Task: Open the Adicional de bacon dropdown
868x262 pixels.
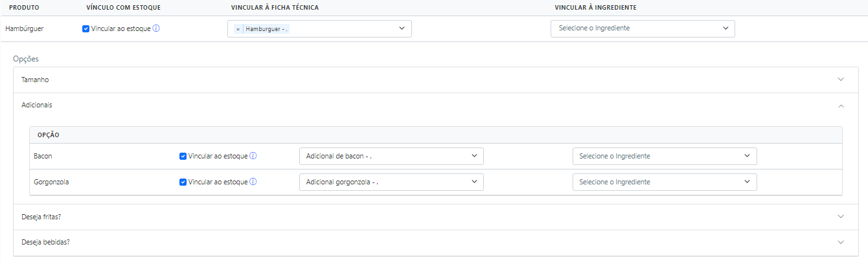Action: pyautogui.click(x=391, y=156)
